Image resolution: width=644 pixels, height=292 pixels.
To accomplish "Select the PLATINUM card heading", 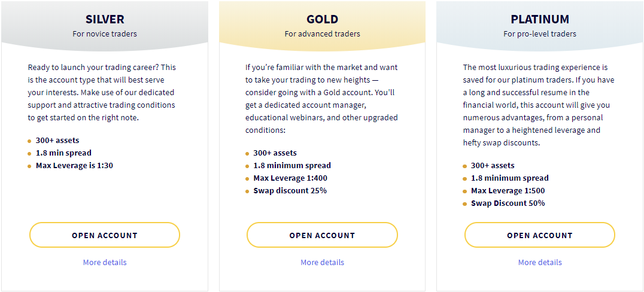I will pos(540,19).
